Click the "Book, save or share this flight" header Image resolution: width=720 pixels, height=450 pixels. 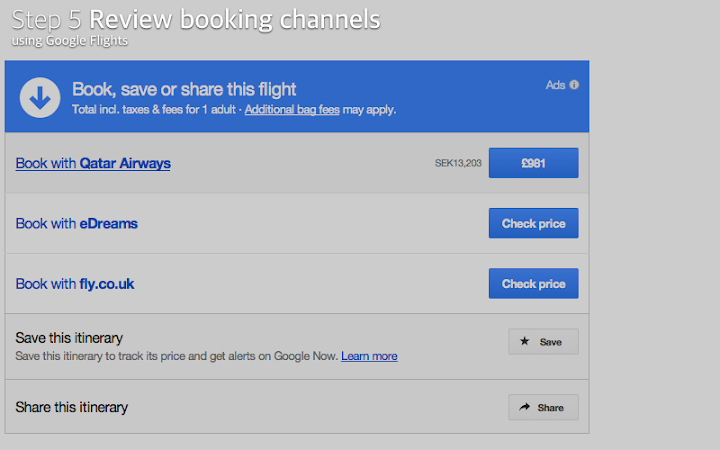(x=184, y=89)
